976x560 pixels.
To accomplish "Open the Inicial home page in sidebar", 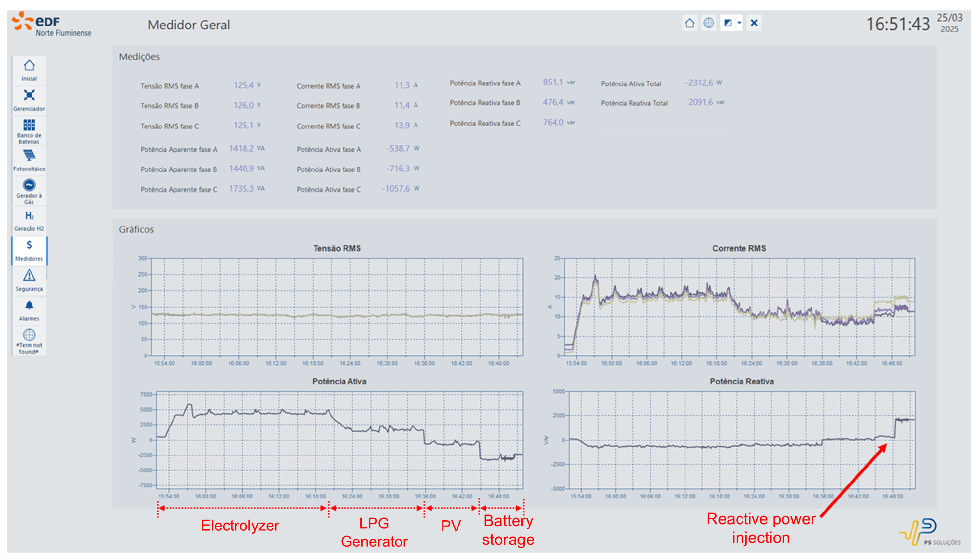I will 29,70.
